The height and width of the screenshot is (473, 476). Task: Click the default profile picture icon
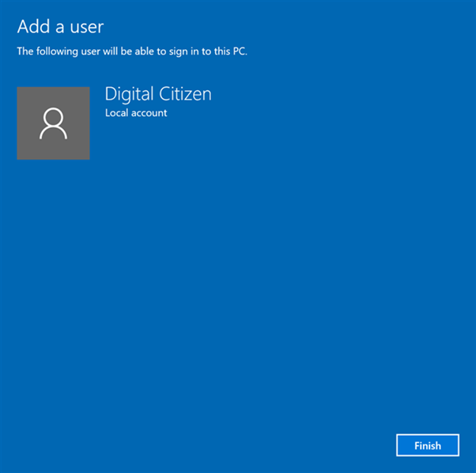(x=53, y=123)
